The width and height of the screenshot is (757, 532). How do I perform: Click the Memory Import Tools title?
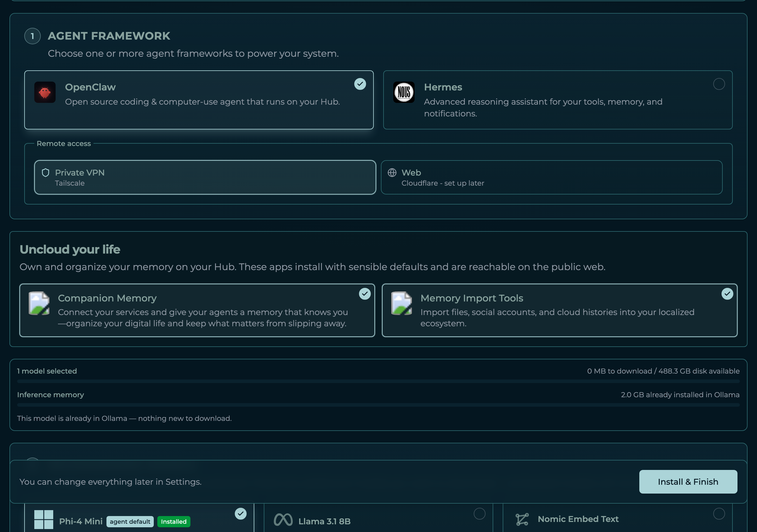click(472, 298)
